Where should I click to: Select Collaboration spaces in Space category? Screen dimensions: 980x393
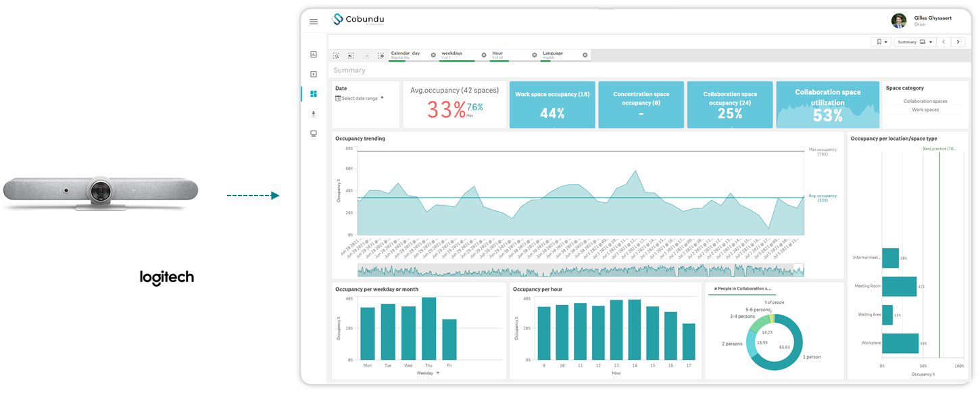925,101
